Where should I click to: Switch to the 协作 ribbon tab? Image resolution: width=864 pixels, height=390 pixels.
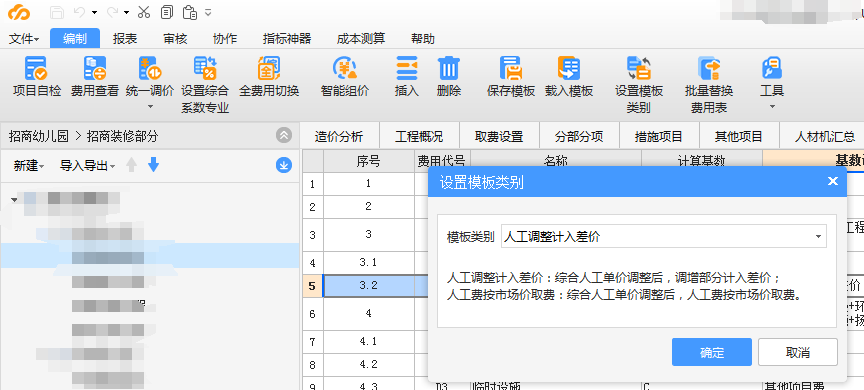coord(225,39)
